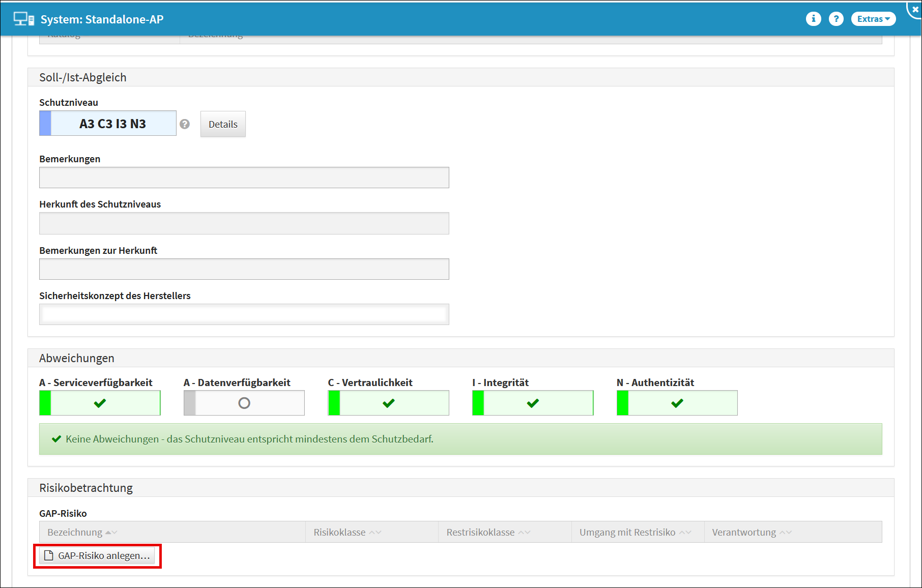Click the A3 C3 I3 N3 protection level box
Screen dimensions: 922x588
112,124
